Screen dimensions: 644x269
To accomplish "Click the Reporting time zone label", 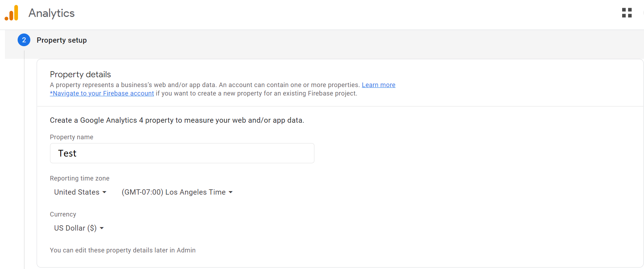I will coord(80,178).
